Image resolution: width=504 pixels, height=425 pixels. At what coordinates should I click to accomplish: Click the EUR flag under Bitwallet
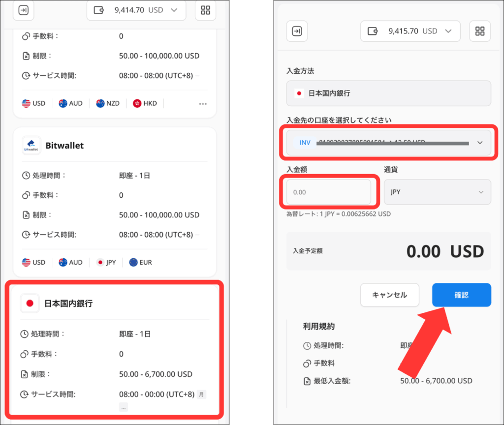[x=133, y=262]
